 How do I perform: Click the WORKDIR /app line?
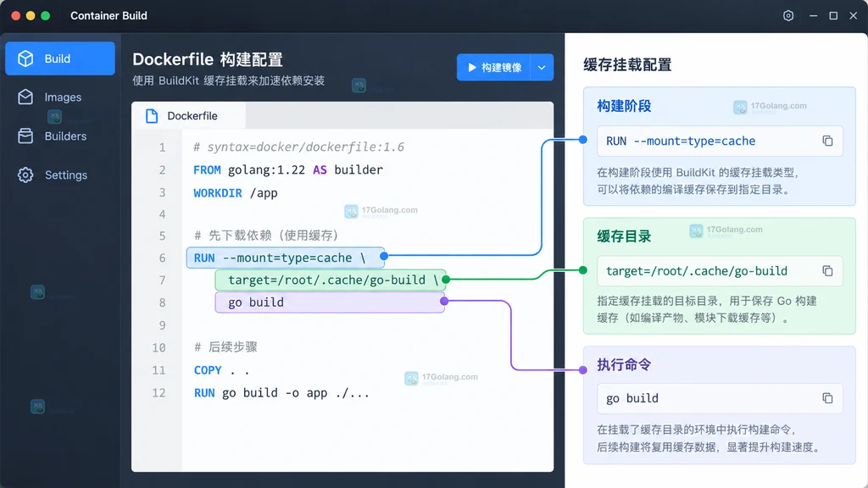[236, 193]
